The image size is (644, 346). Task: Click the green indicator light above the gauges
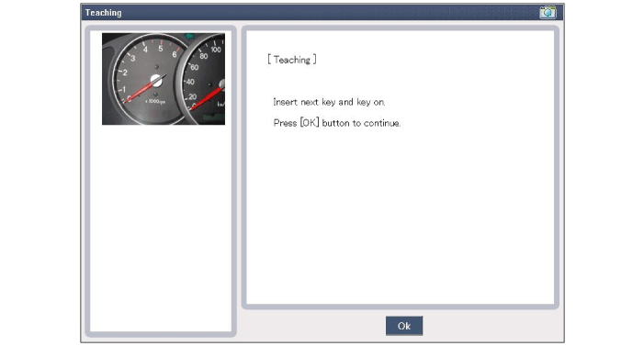click(189, 36)
